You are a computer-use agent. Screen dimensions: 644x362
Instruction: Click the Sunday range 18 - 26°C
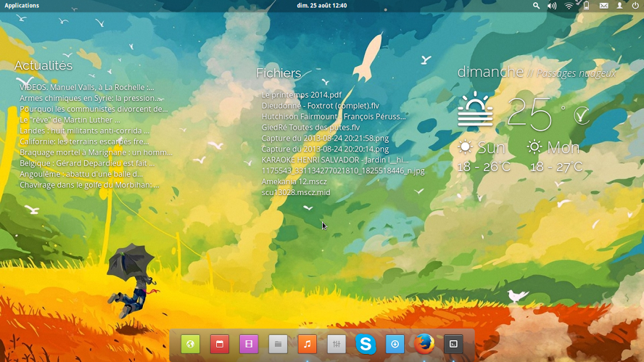484,167
